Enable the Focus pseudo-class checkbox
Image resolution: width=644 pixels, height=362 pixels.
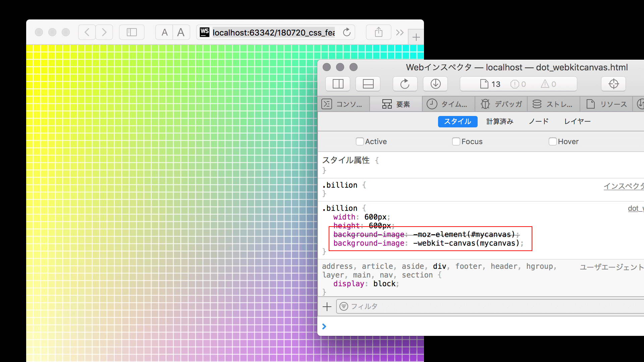(456, 141)
